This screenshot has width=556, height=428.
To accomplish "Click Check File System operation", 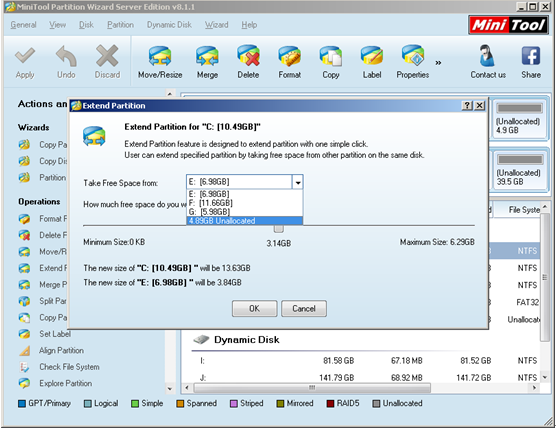I will click(x=69, y=367).
